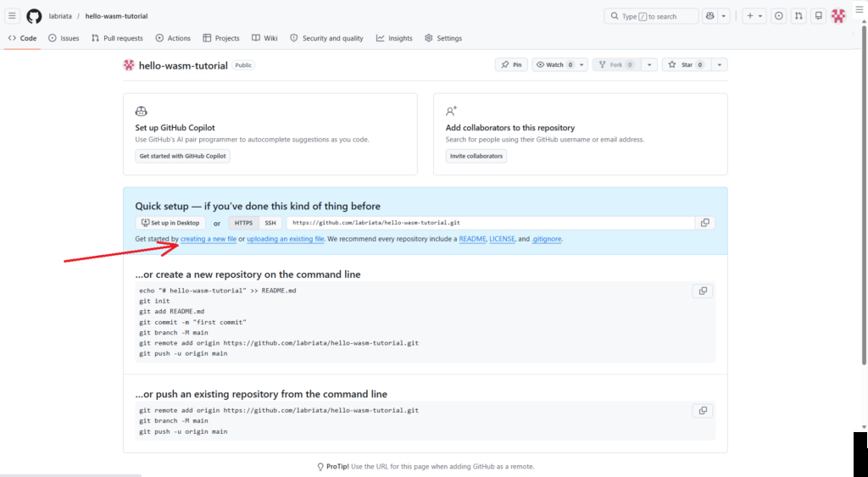Click the Public visibility badge
Image resolution: width=868 pixels, height=477 pixels.
coord(243,65)
